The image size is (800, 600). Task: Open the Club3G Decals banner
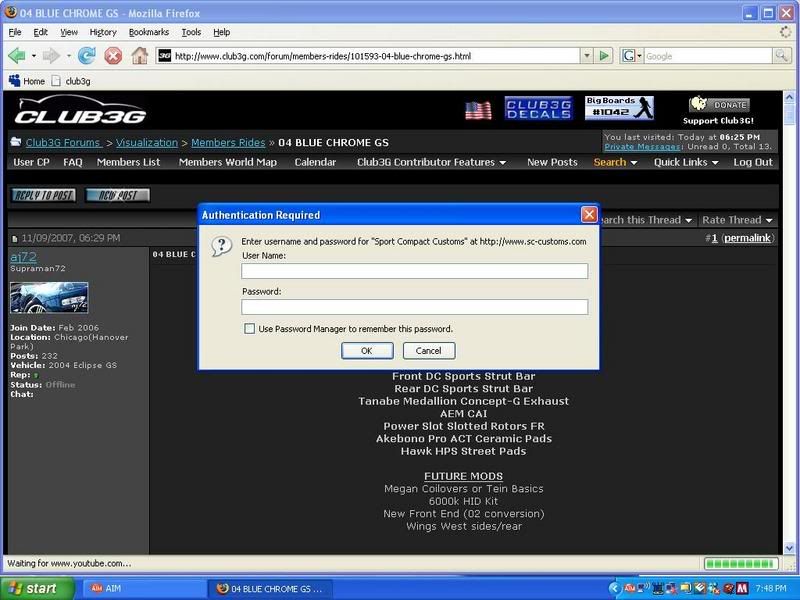click(538, 108)
